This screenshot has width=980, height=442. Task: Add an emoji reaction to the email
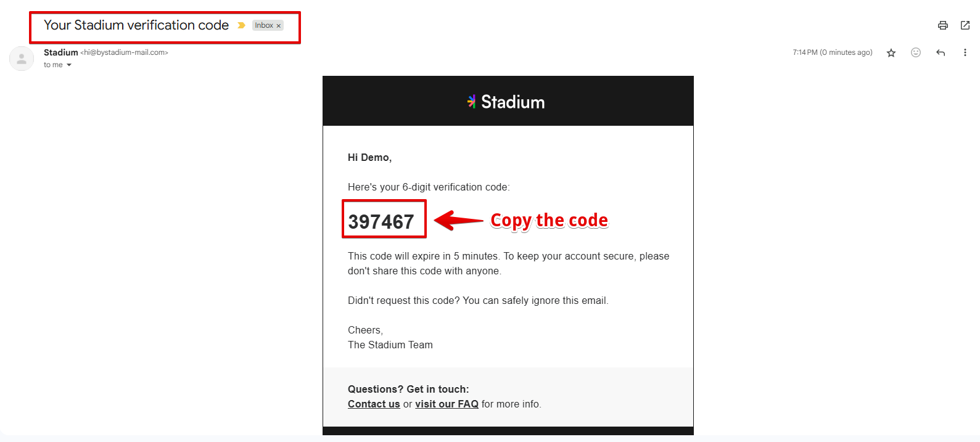tap(916, 52)
